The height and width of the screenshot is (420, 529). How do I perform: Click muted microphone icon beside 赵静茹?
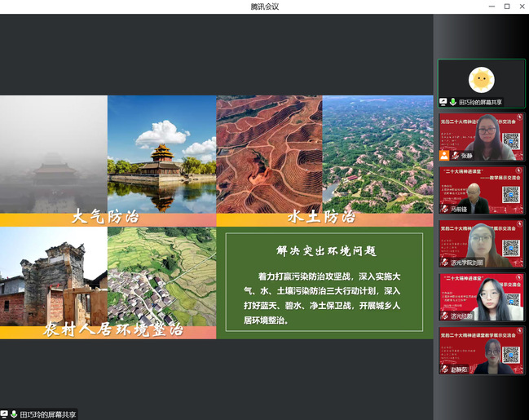(444, 369)
